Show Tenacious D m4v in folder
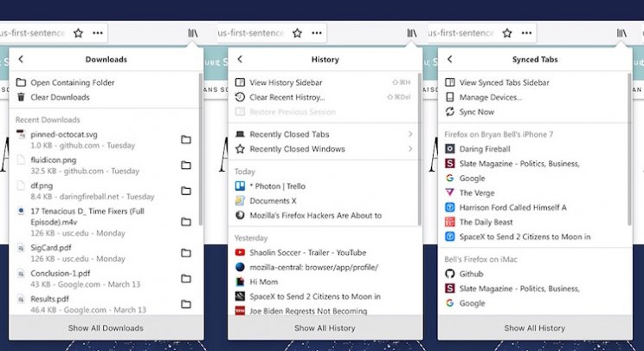The image size is (644, 351). click(x=186, y=222)
